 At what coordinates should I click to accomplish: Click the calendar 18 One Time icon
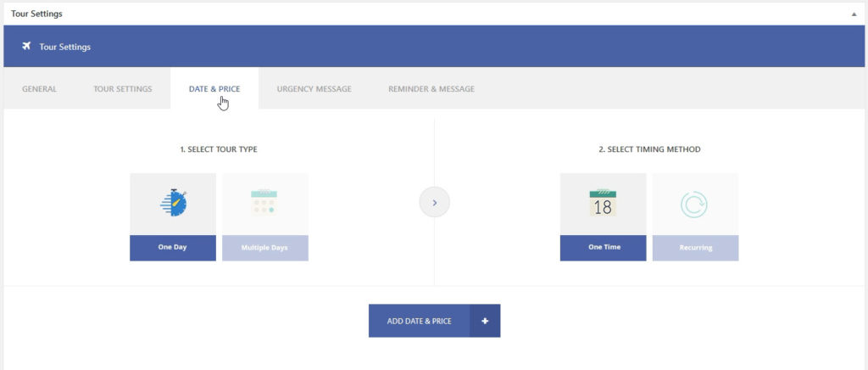click(x=603, y=203)
